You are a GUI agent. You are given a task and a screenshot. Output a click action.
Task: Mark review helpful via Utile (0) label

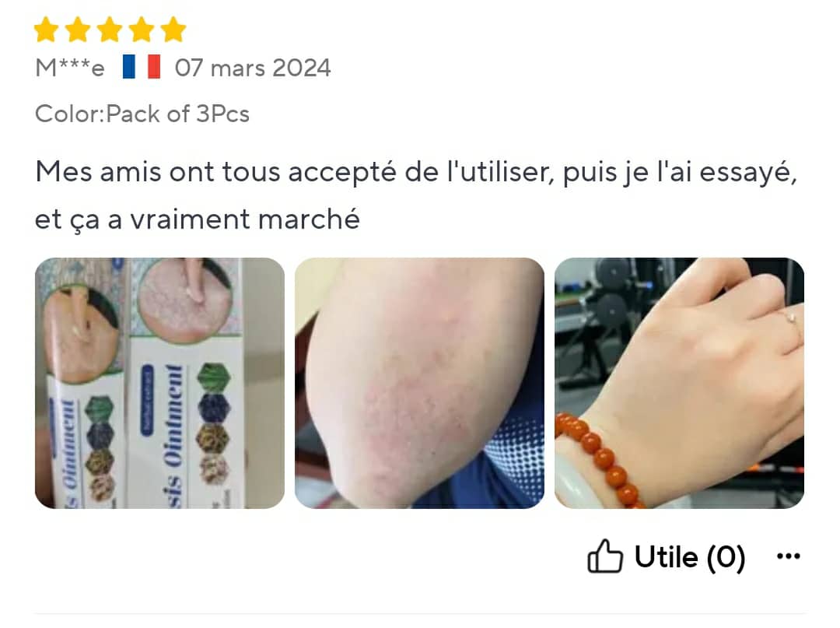[x=690, y=557]
